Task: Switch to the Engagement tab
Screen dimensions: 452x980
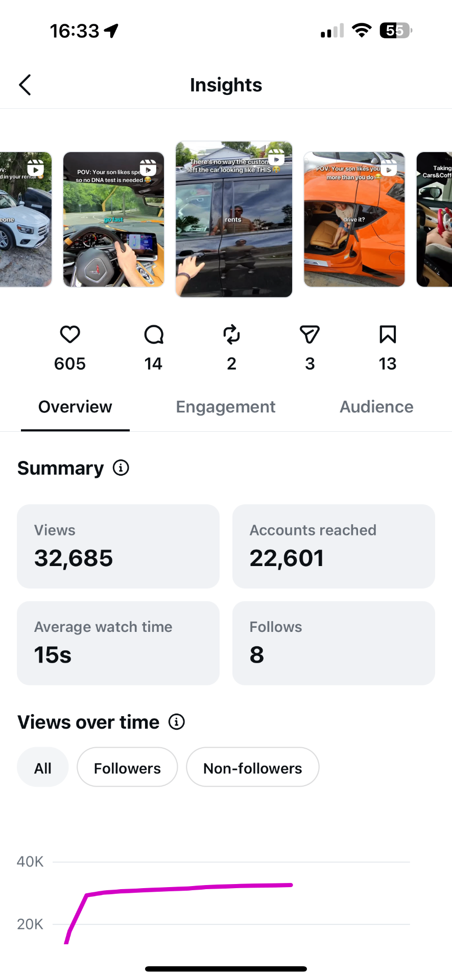Action: point(226,407)
